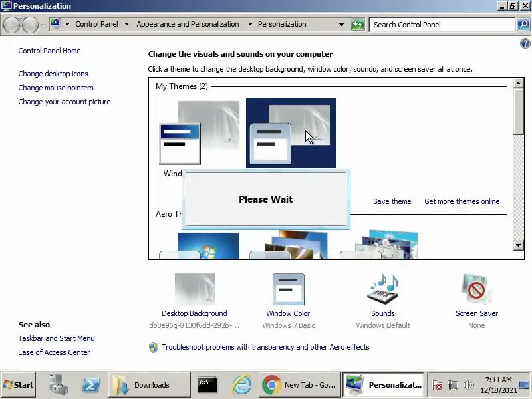Expand dropdown arrow before Control Panel breadcrumb
This screenshot has width=532, height=399.
click(67, 24)
